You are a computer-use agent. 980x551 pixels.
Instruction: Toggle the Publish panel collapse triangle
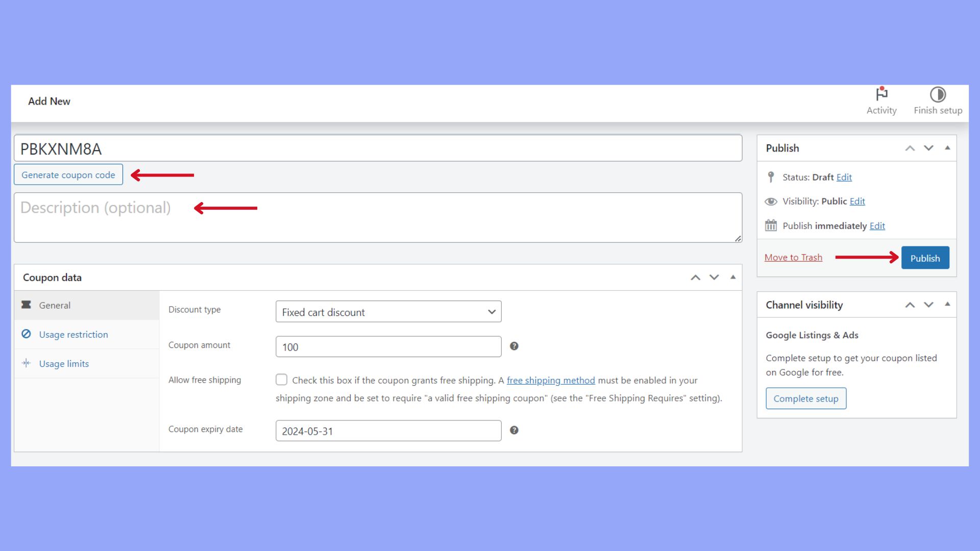947,148
